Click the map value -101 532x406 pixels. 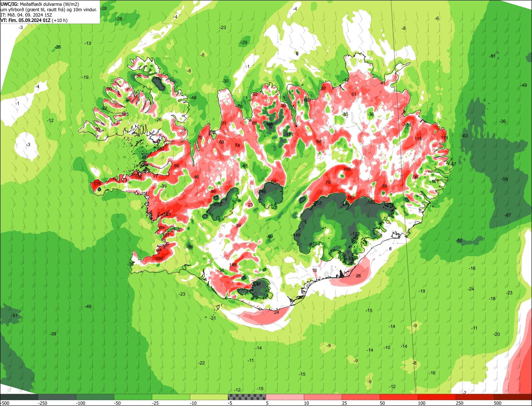click(x=435, y=181)
